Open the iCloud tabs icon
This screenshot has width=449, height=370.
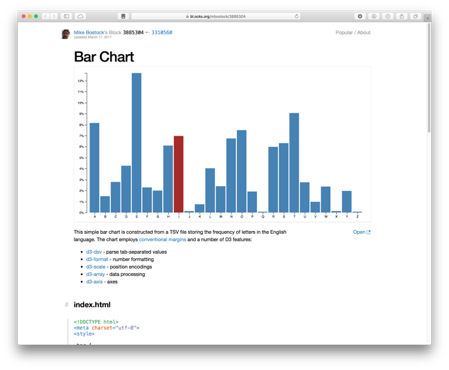click(80, 16)
